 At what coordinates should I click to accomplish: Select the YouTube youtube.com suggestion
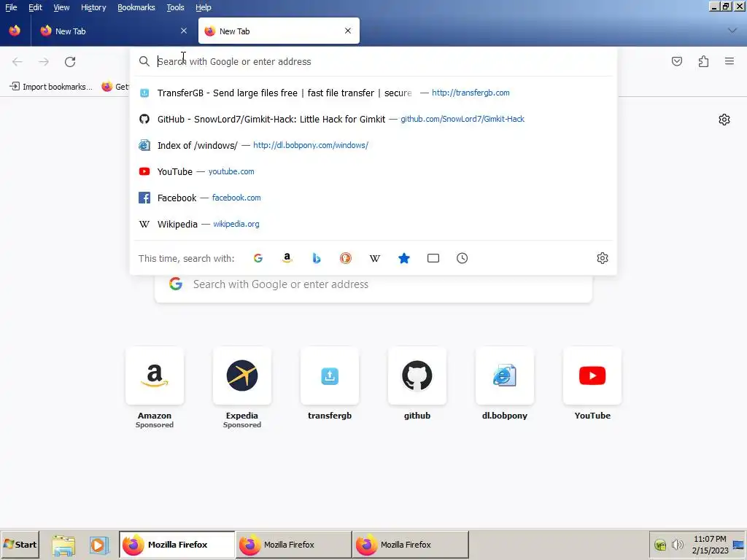[373, 171]
